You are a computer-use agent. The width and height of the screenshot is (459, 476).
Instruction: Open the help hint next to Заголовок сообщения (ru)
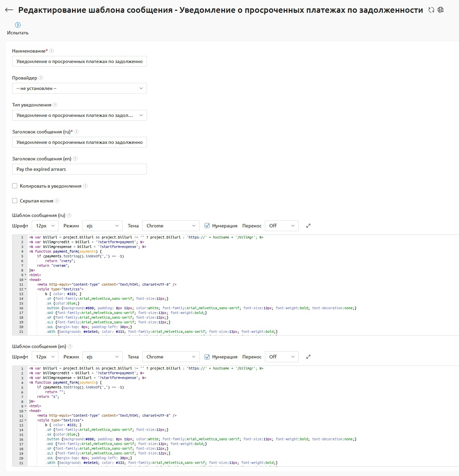tap(76, 132)
